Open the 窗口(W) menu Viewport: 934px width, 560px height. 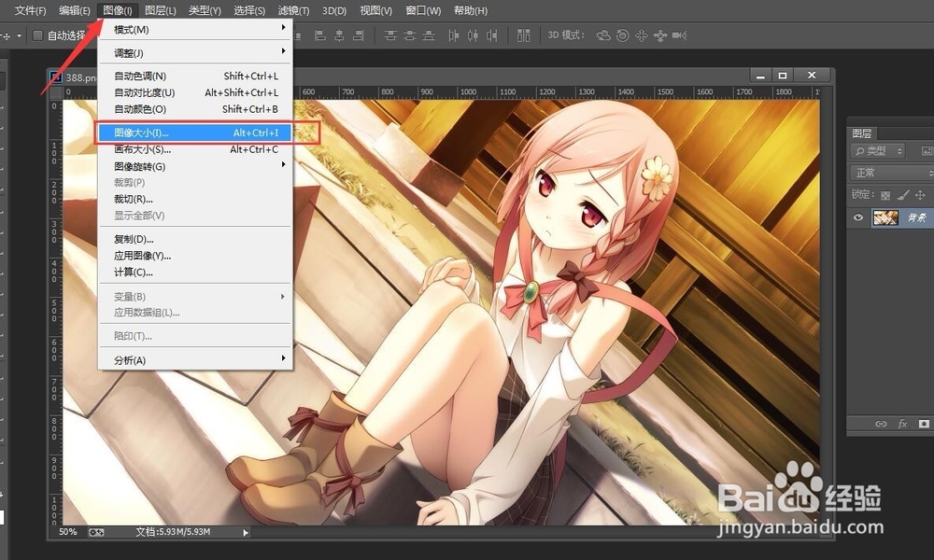423,10
